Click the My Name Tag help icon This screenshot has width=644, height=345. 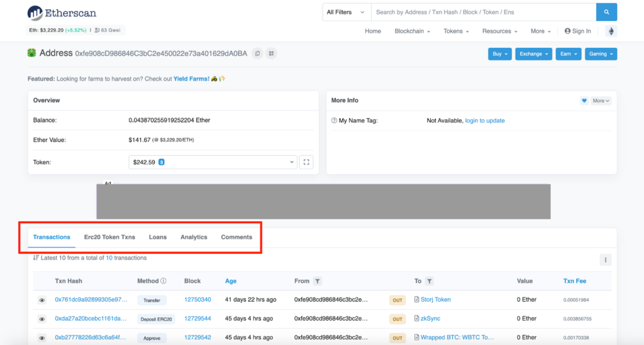pyautogui.click(x=334, y=121)
